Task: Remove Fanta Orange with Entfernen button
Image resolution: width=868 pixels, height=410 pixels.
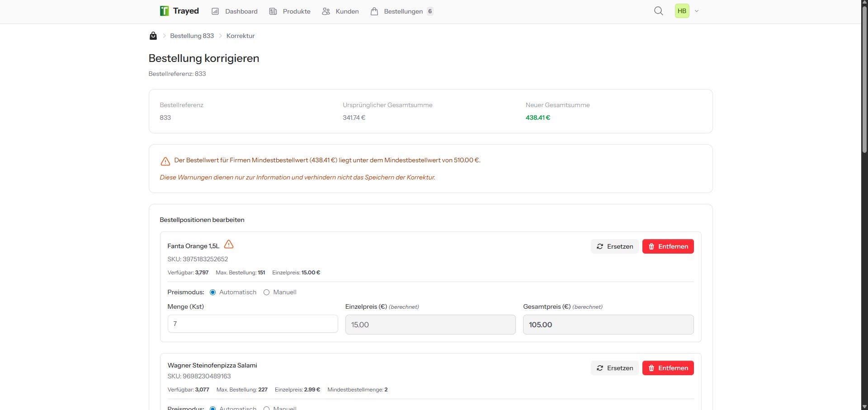Action: click(668, 246)
